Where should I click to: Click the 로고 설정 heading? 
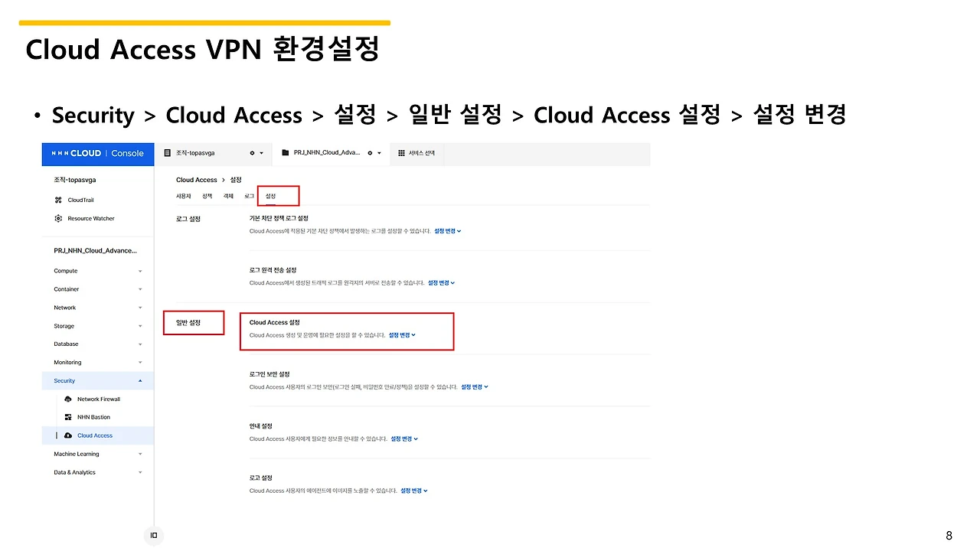261,478
